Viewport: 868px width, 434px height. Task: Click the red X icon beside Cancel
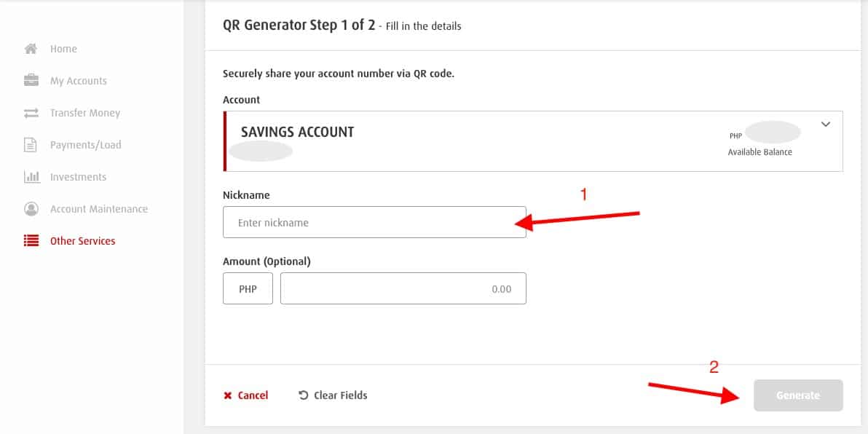(228, 395)
